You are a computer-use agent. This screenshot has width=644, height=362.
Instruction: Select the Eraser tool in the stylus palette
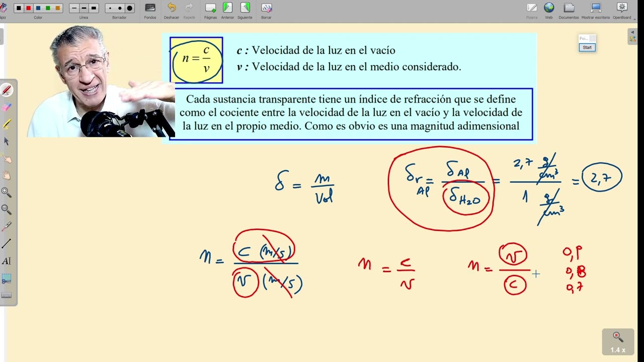(x=7, y=108)
